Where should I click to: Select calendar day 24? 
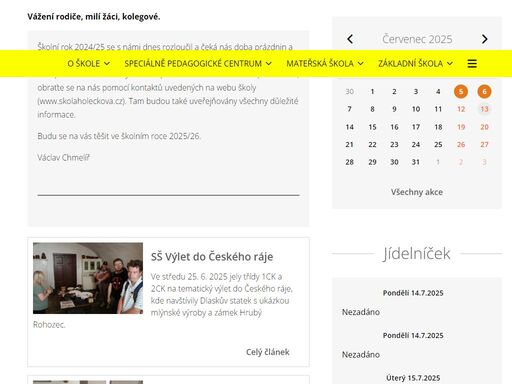(416, 144)
